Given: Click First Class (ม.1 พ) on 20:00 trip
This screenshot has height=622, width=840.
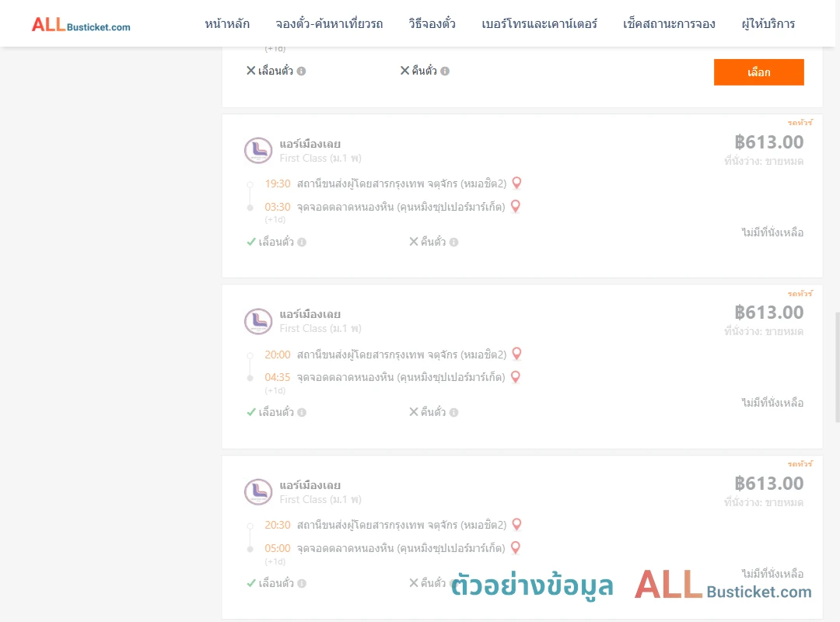Looking at the screenshot, I should coord(320,328).
